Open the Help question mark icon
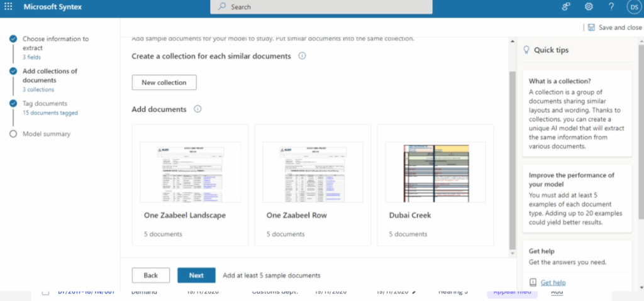644x301 pixels. (x=611, y=7)
